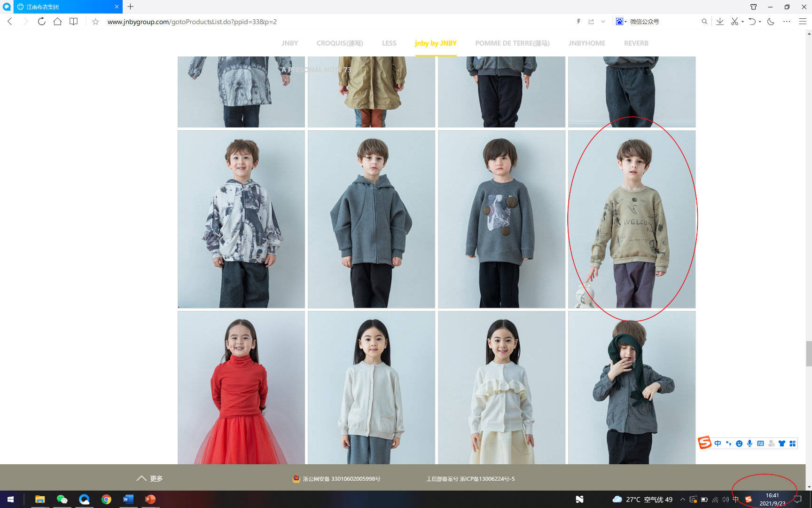The image size is (812, 508).
Task: Open WeChat from the taskbar
Action: [x=62, y=499]
